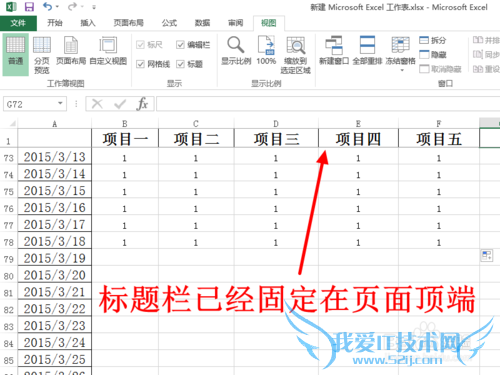Click the AutoFill options icon

[x=487, y=256]
